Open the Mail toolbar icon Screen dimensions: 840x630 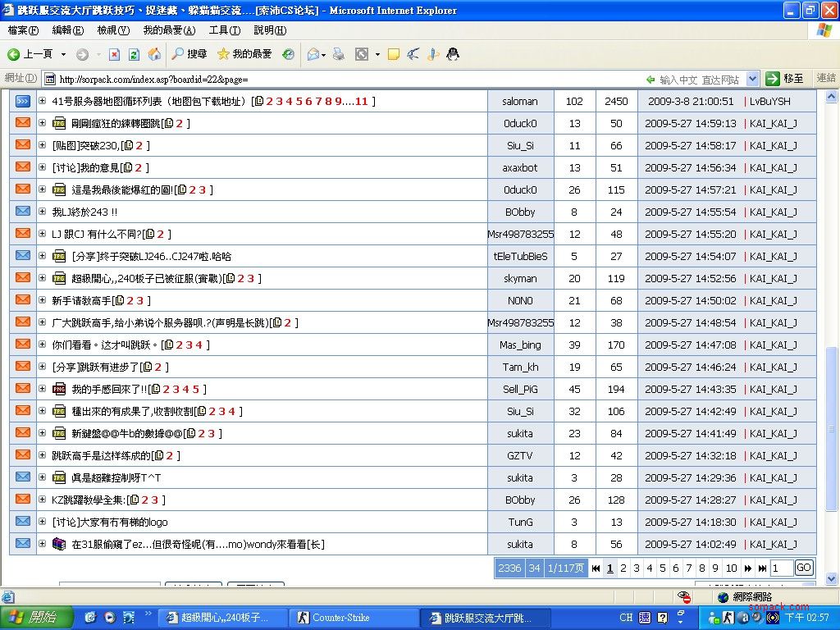click(x=313, y=54)
